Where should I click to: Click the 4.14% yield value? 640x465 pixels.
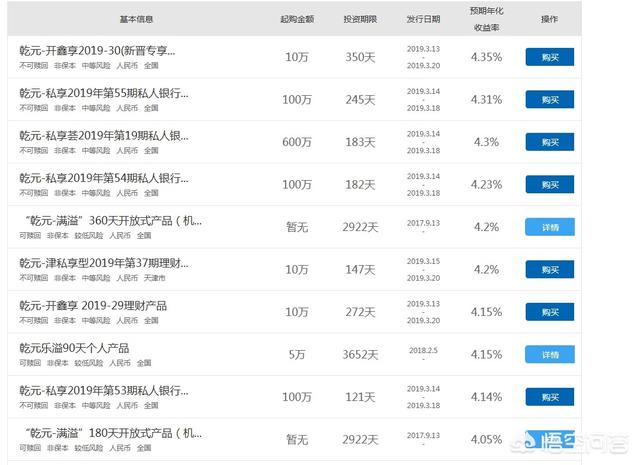[487, 397]
